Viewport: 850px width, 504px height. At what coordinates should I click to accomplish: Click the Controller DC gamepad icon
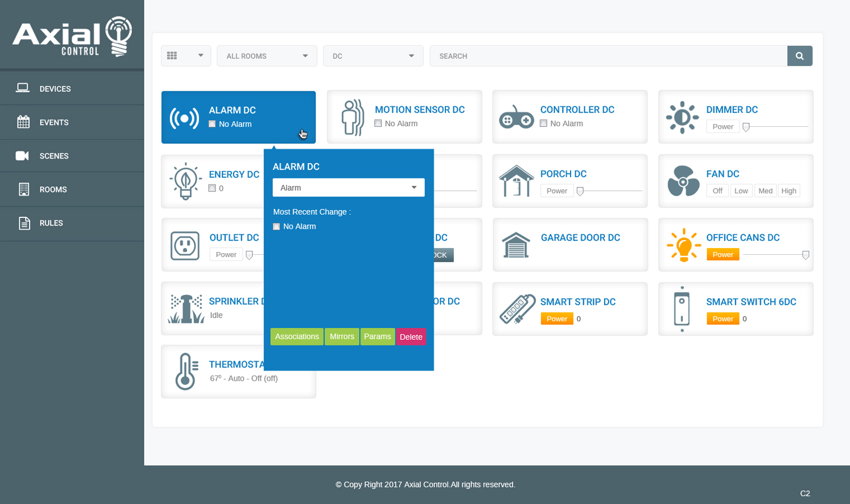tap(516, 117)
